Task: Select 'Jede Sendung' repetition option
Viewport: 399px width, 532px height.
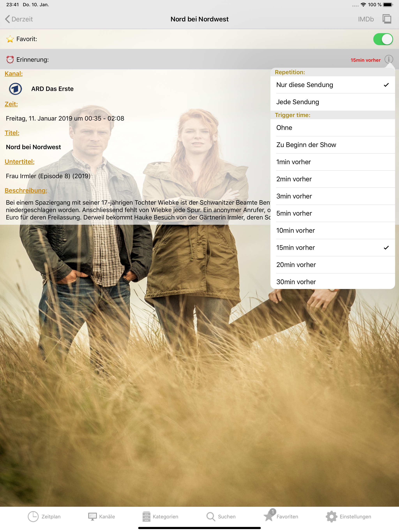Action: pyautogui.click(x=332, y=102)
